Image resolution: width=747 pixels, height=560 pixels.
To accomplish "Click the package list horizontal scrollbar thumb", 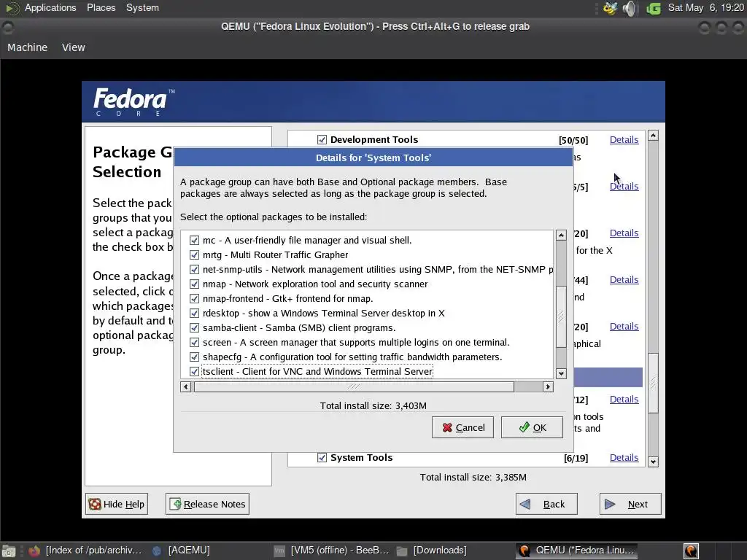I will [354, 386].
